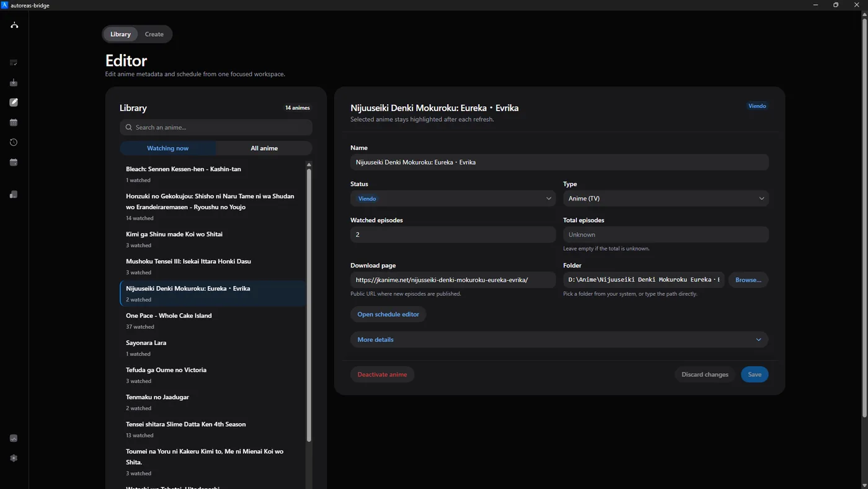Minimize the autoreas-bridge window
Viewport: 868px width, 489px height.
click(815, 5)
